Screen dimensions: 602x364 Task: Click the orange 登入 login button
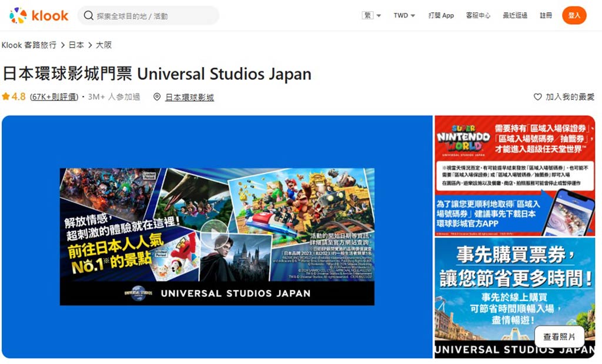(574, 15)
